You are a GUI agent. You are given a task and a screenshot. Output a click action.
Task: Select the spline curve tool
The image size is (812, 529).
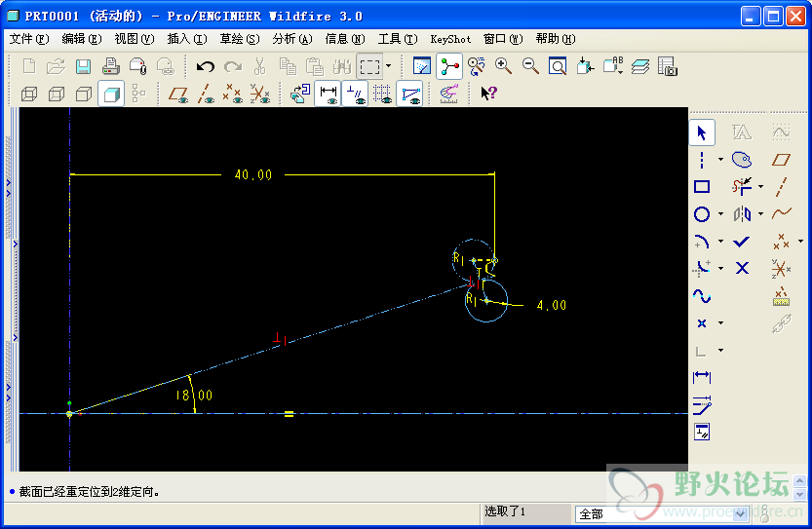[702, 296]
